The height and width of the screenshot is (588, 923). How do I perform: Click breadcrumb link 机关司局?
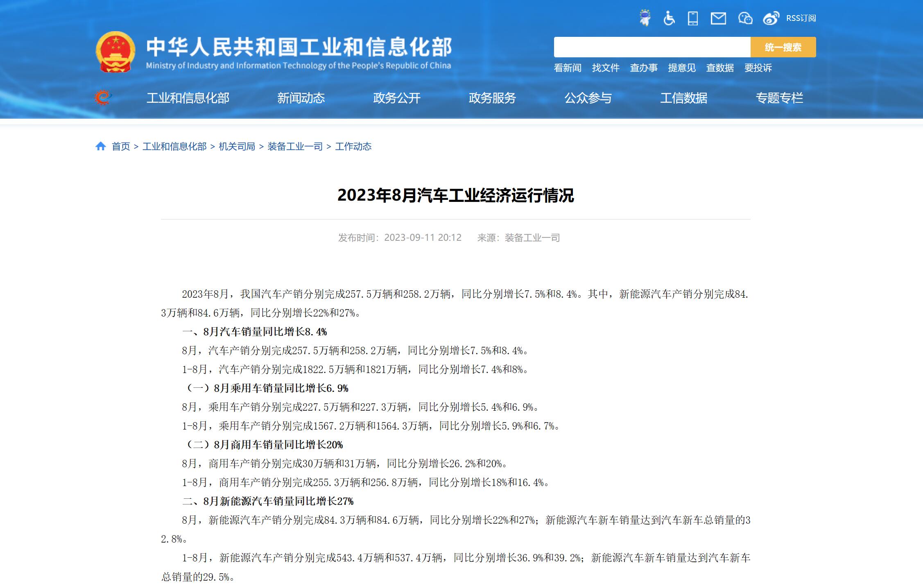coord(237,146)
